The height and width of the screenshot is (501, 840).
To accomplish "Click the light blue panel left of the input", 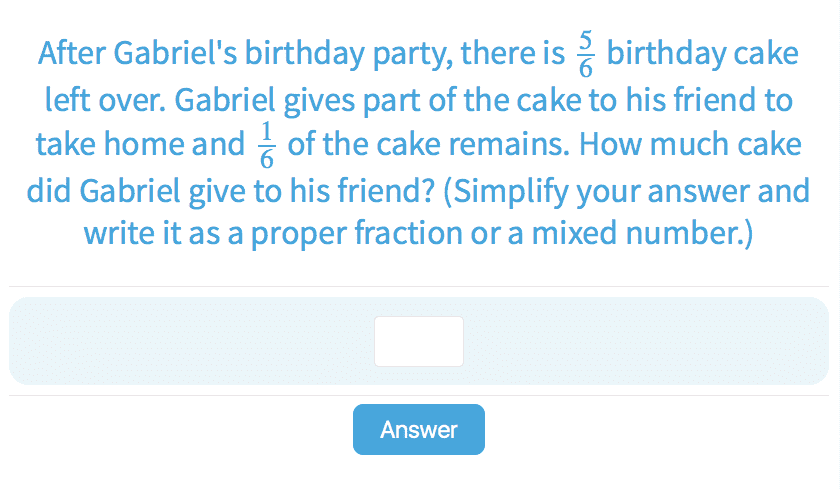I will 190,341.
